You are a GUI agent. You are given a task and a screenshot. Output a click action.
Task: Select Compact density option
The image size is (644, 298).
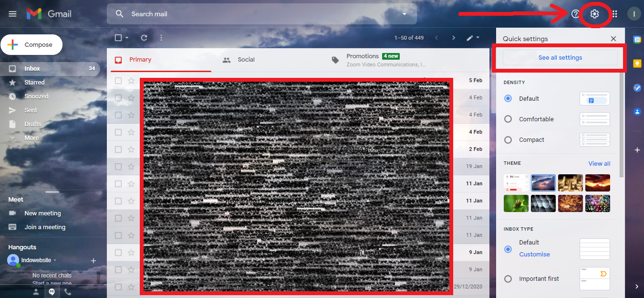(x=508, y=140)
